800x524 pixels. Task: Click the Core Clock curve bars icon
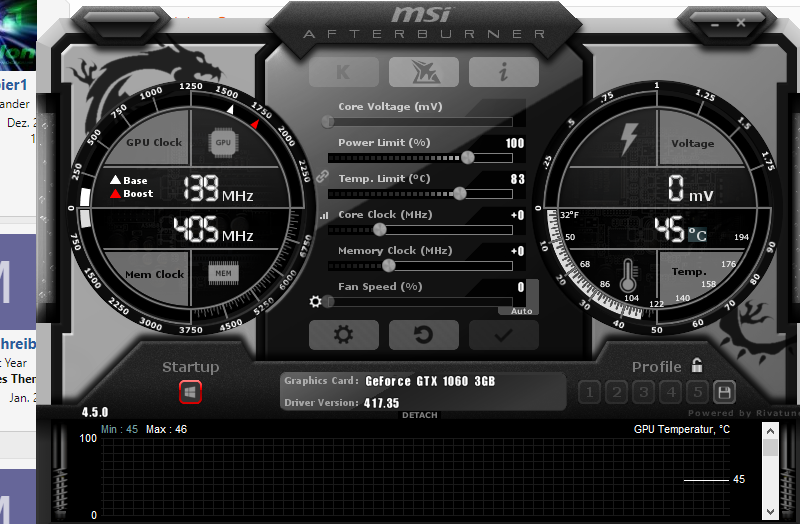point(324,216)
